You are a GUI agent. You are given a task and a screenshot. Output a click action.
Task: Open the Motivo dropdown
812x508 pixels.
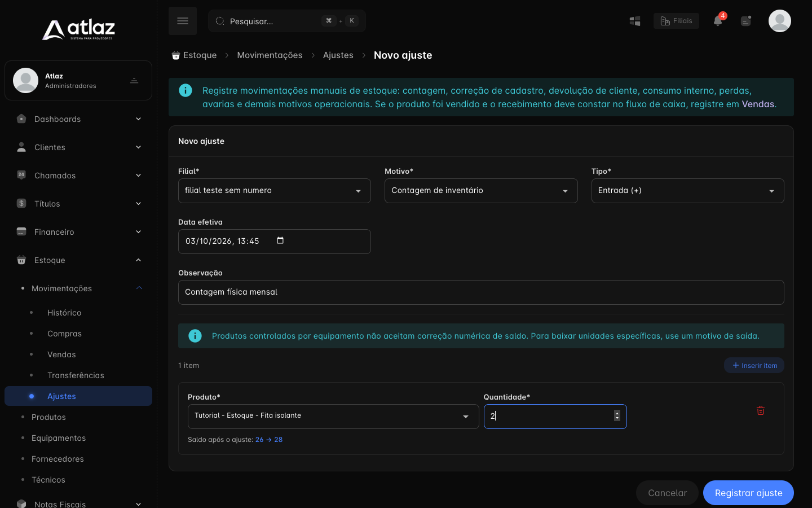tap(481, 191)
